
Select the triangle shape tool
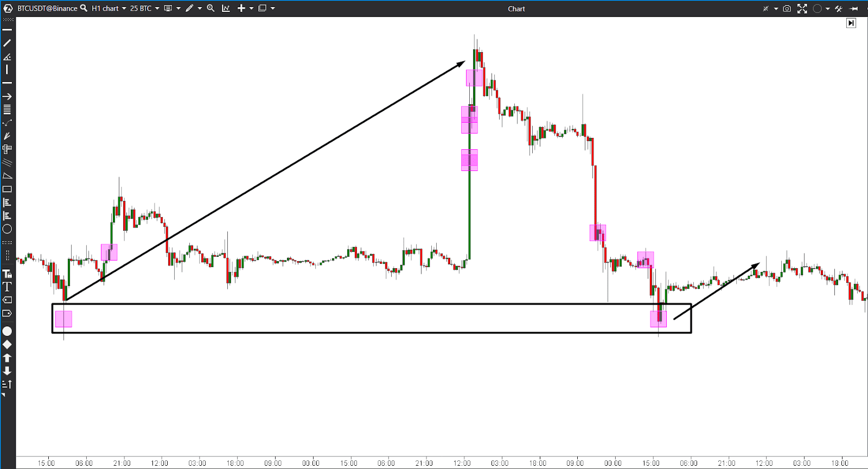point(7,176)
